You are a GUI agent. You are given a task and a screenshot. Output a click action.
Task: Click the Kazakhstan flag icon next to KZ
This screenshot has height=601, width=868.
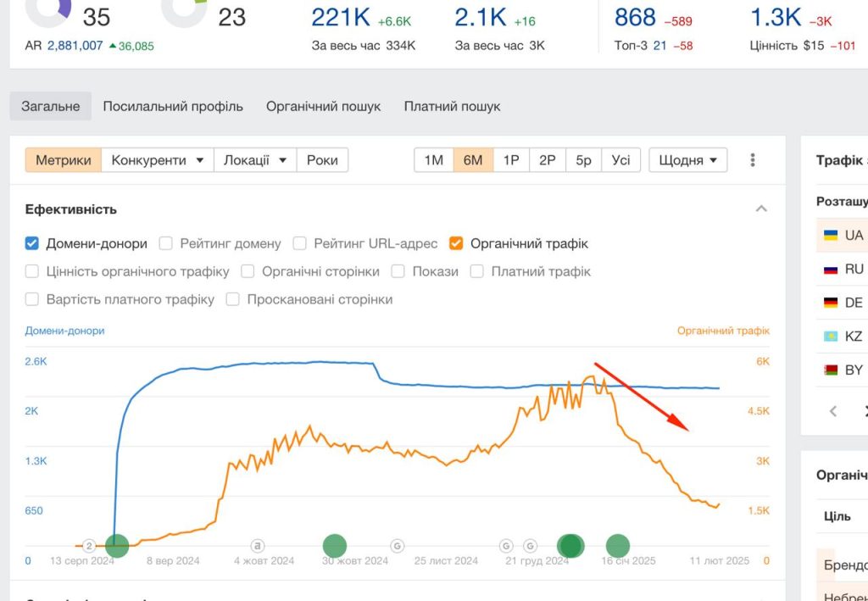click(831, 336)
